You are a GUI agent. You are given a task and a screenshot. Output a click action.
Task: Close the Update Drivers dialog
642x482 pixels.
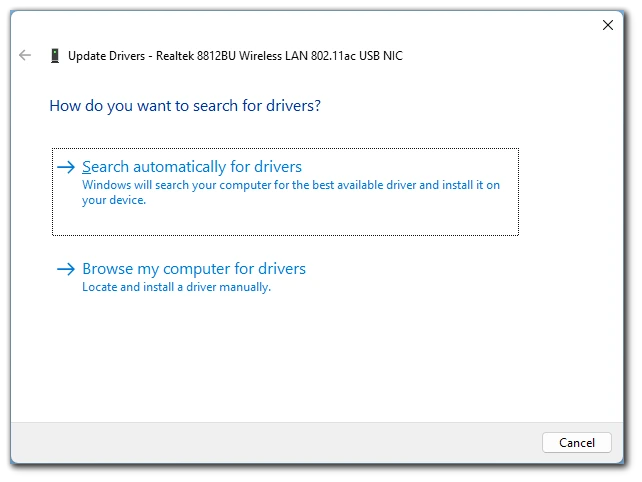click(x=608, y=25)
